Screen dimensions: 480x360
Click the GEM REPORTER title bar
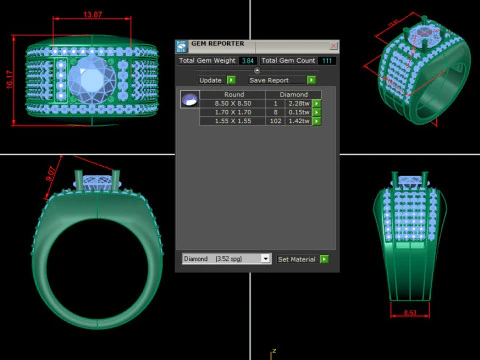pyautogui.click(x=258, y=46)
